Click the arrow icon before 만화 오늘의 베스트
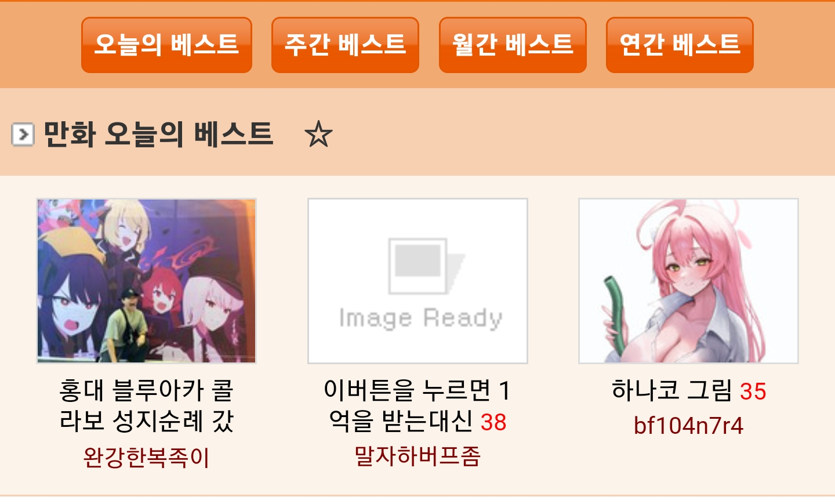Screen dimensions: 835x504 (x=23, y=135)
